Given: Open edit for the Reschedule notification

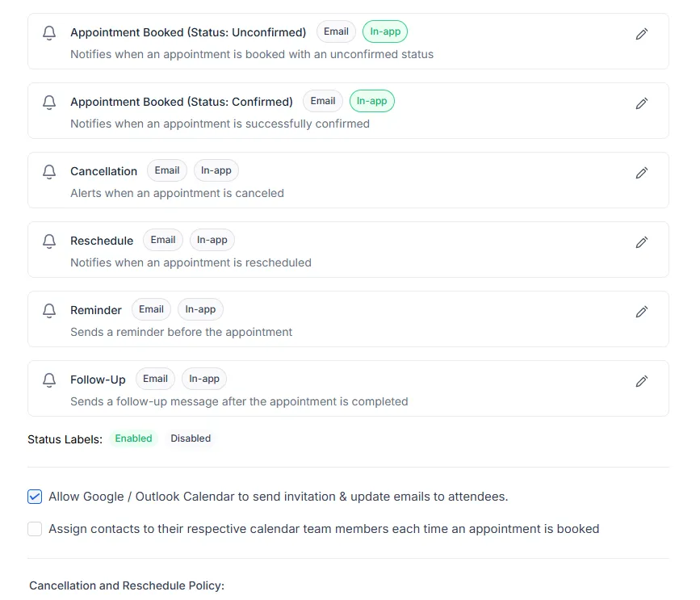Looking at the screenshot, I should click(642, 242).
